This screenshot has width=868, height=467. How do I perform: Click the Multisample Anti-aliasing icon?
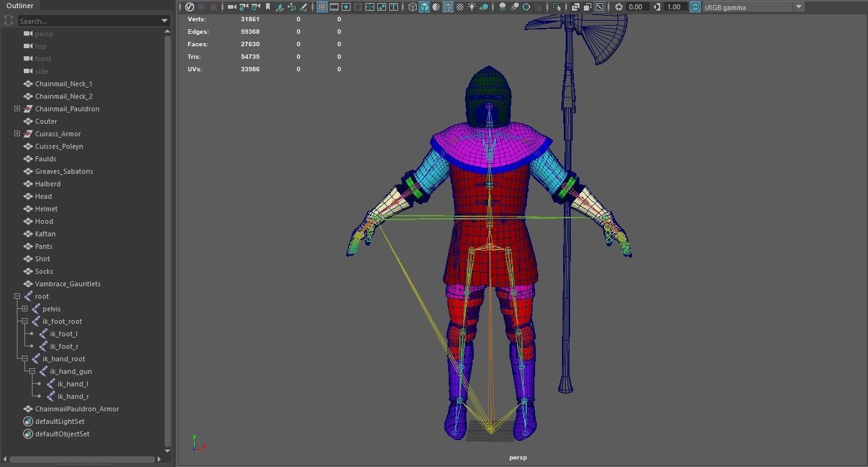click(526, 7)
